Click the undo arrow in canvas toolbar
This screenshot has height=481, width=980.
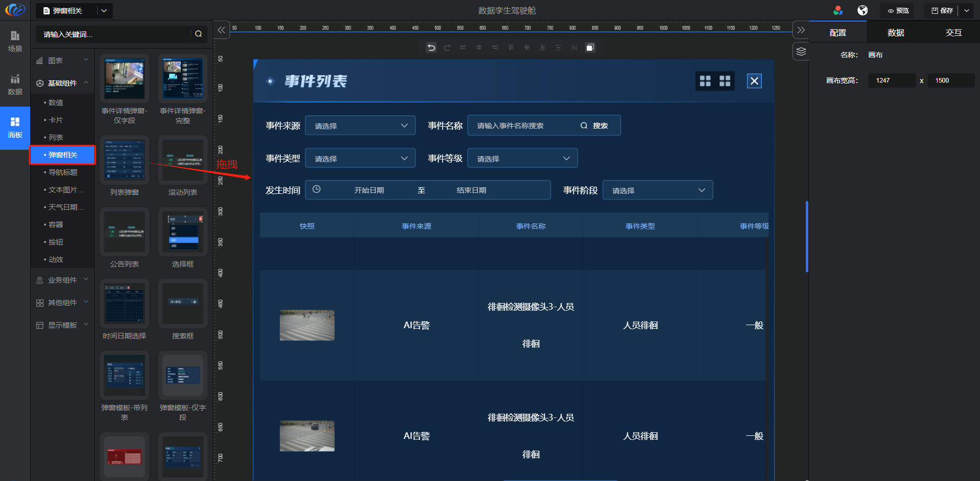[431, 48]
